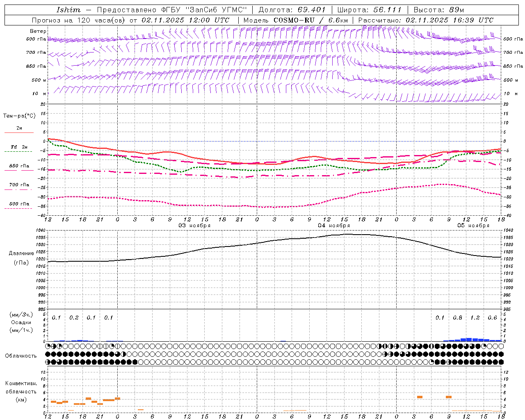Click the "(км)" unit label of convective panel
Screen dimensions: 525x420
pyautogui.click(x=21, y=399)
